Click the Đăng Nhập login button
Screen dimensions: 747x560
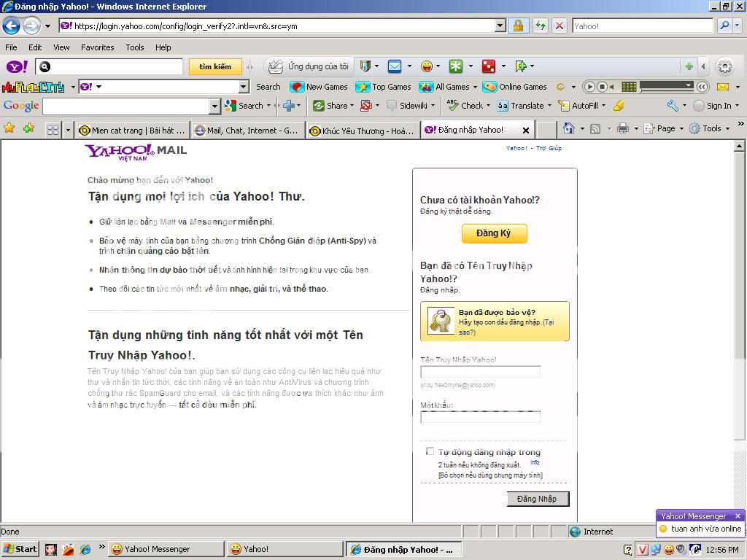click(x=537, y=499)
